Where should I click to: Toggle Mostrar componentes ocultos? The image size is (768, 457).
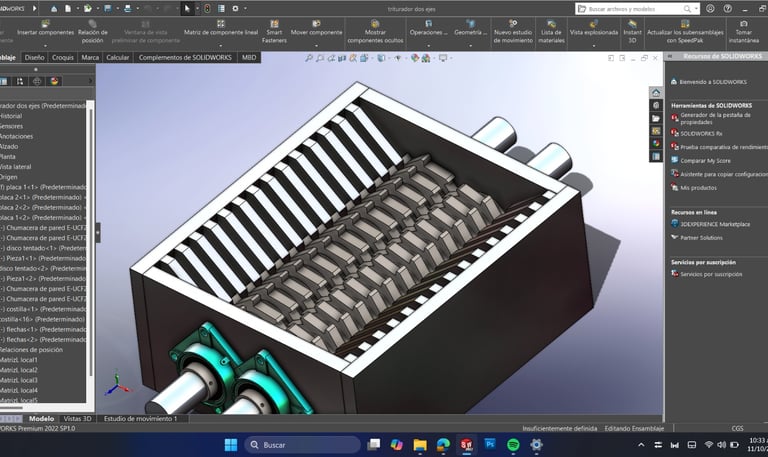pyautogui.click(x=375, y=29)
